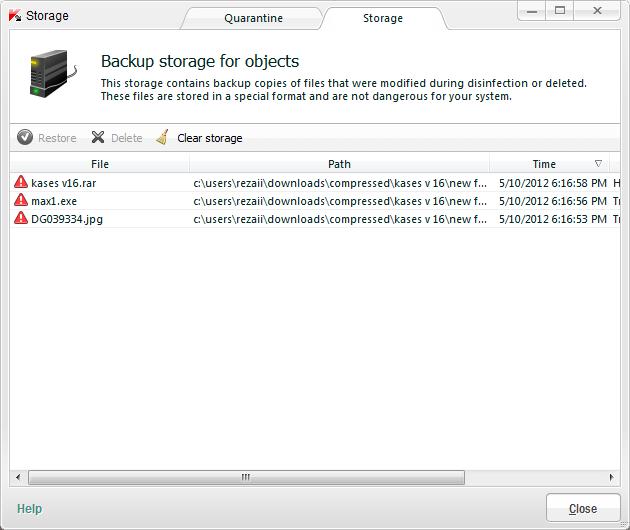Click warning icon beside DG039334.jpg

21,218
